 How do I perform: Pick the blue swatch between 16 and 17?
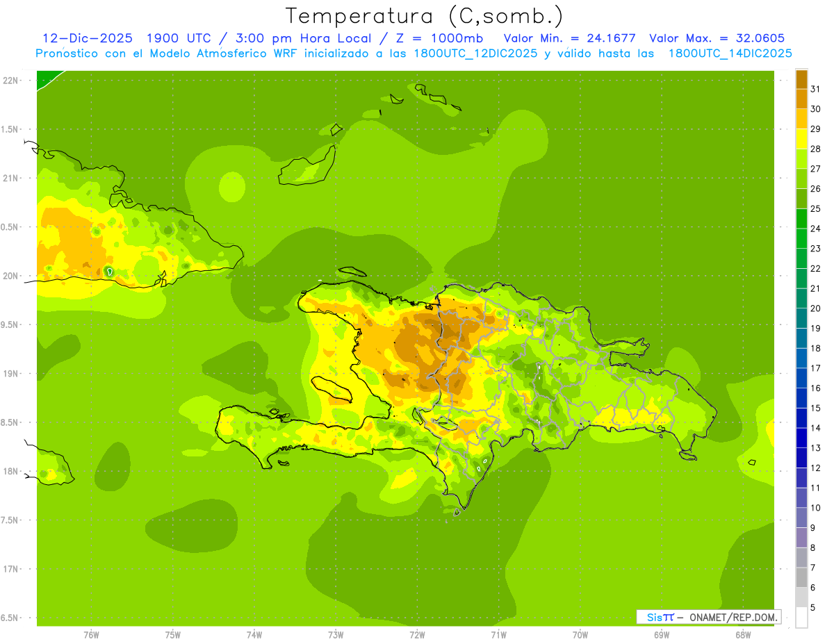801,379
